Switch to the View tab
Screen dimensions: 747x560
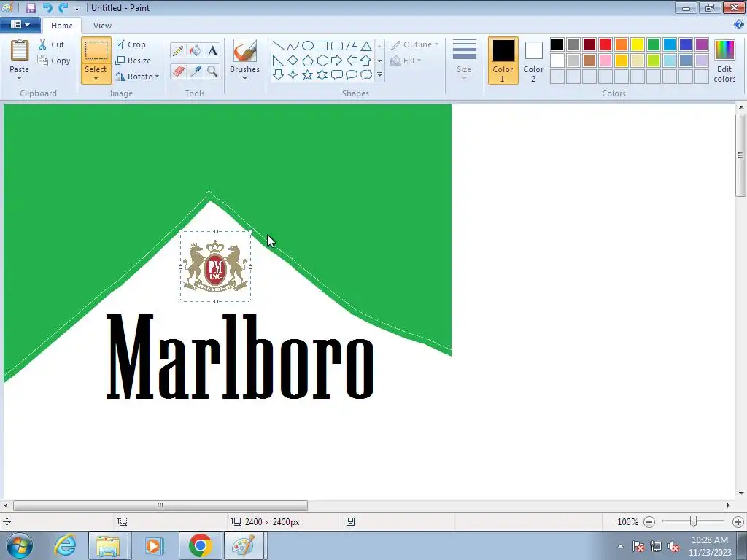click(x=102, y=26)
